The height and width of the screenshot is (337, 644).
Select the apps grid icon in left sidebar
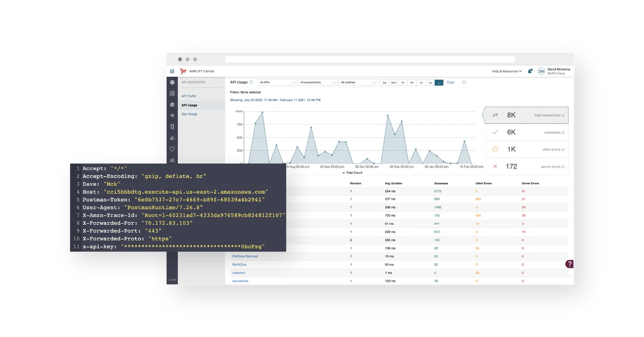tap(172, 93)
